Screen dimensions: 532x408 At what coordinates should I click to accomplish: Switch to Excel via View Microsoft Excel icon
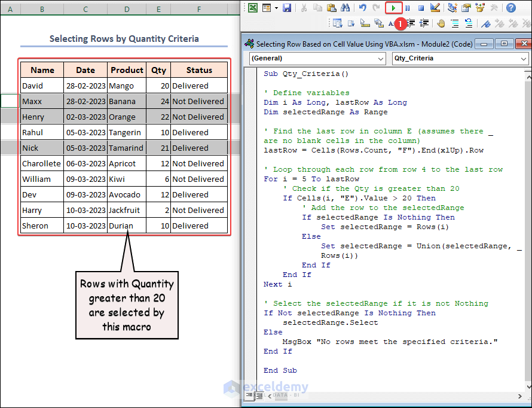tap(253, 8)
